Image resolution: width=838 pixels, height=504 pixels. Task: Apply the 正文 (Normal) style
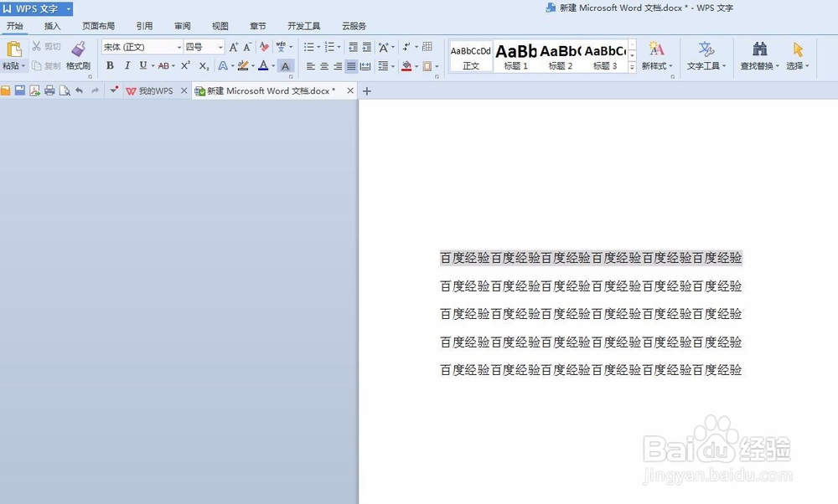point(471,56)
